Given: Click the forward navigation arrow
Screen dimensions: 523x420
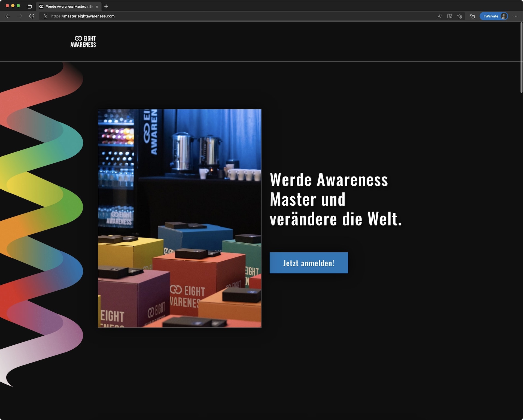Looking at the screenshot, I should [20, 16].
